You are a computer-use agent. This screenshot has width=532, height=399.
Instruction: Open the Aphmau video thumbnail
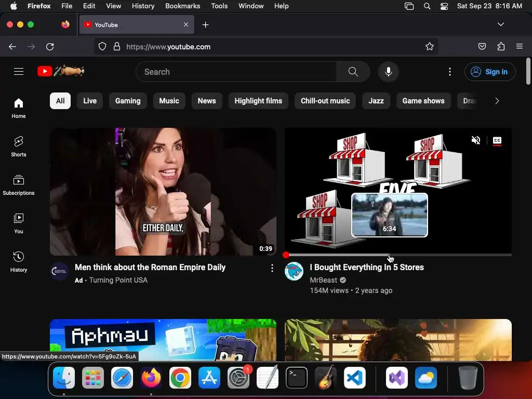163,340
